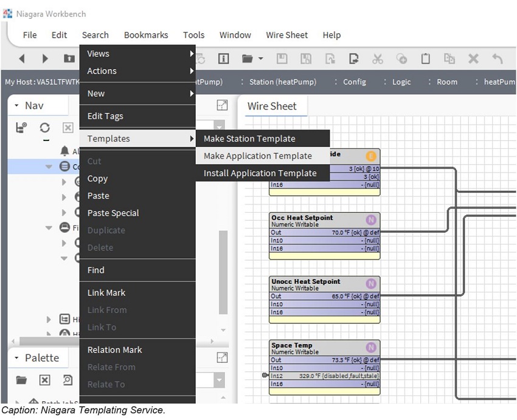The image size is (517, 420).
Task: Open the Wire Sheet menu
Action: (287, 35)
